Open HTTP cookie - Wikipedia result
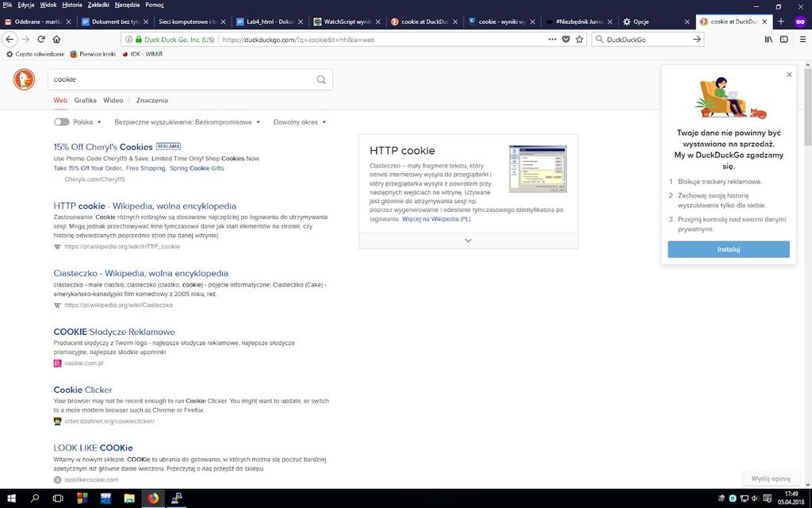Image resolution: width=812 pixels, height=508 pixels. [145, 206]
